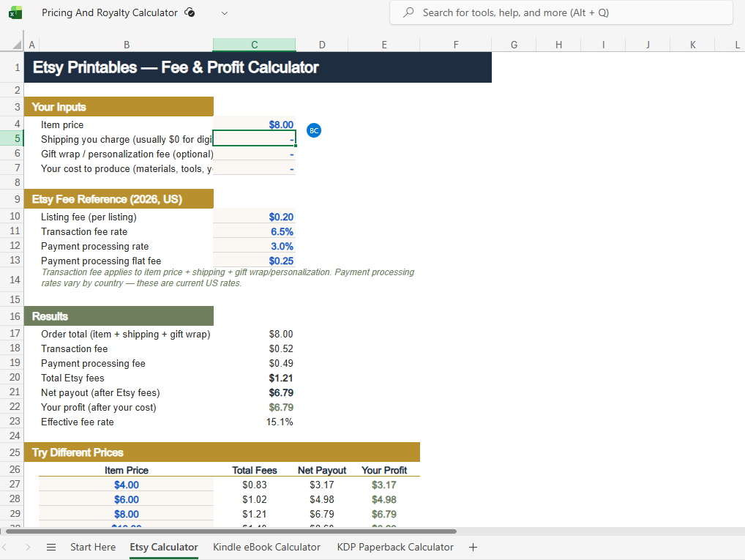Viewport: 745px width, 560px height.
Task: Select column K header
Action: pos(693,45)
